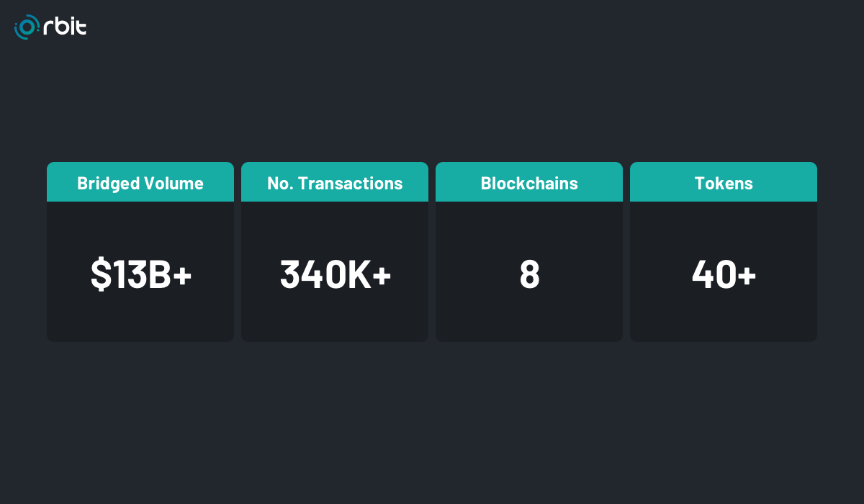
Task: Click the number 8 in Blockchains card
Action: [529, 274]
